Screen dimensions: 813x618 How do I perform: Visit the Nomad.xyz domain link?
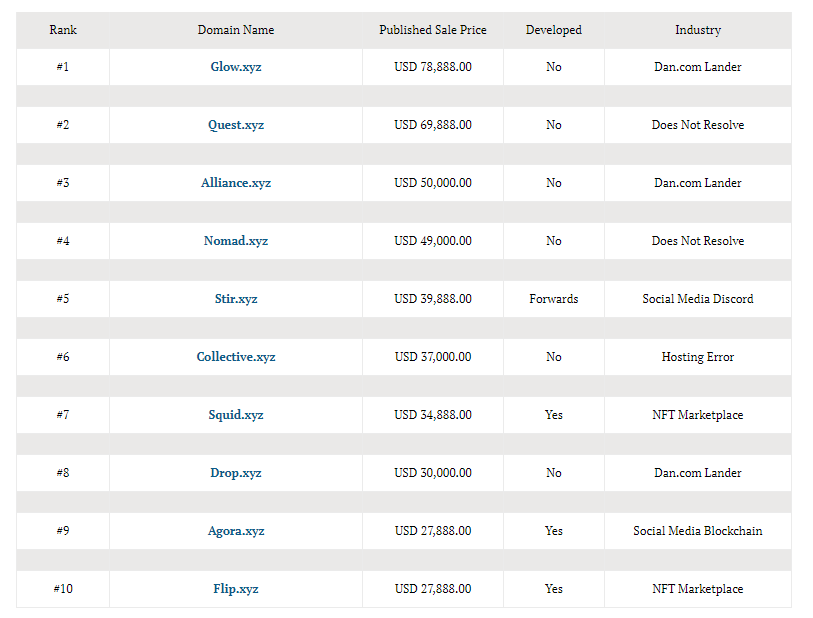[235, 241]
